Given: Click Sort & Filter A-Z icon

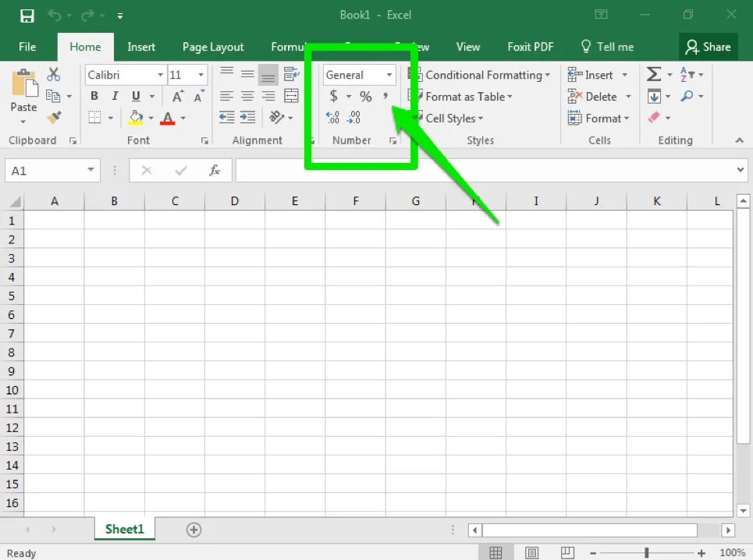Looking at the screenshot, I should (x=687, y=74).
